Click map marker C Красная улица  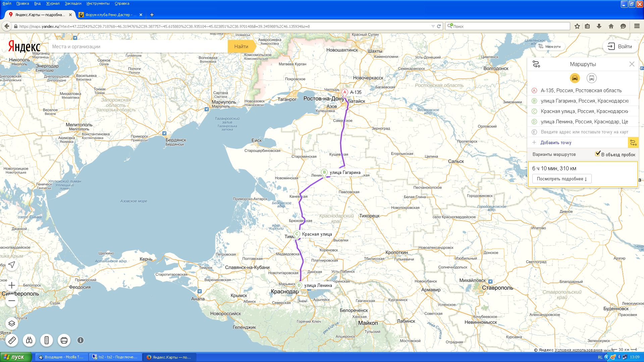tap(297, 234)
